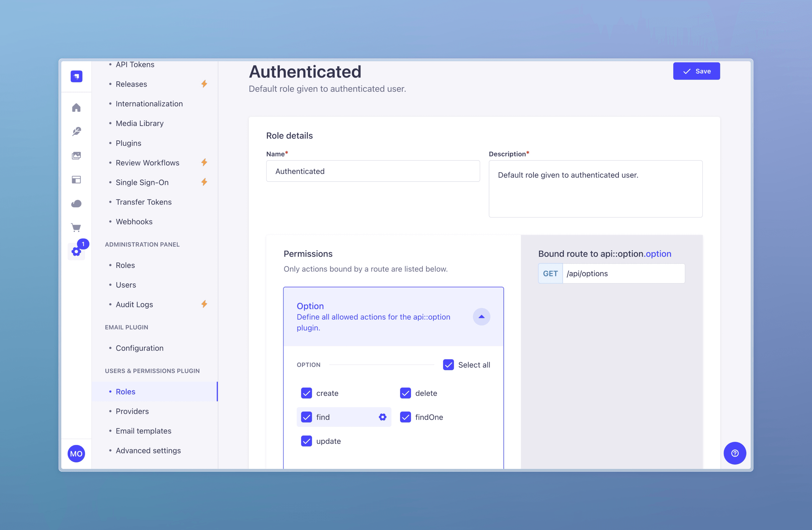Toggle the findOne permission checkbox
The height and width of the screenshot is (530, 812).
pyautogui.click(x=405, y=417)
